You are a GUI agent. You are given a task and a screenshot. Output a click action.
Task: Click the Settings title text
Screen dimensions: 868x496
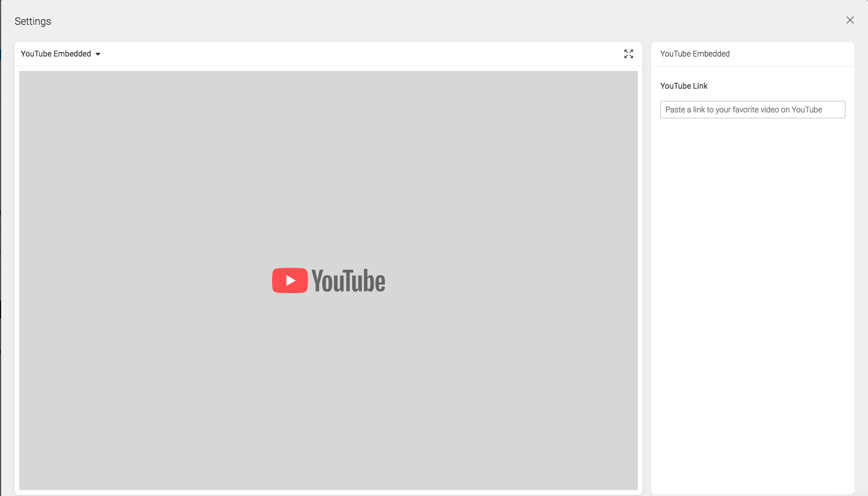(33, 21)
